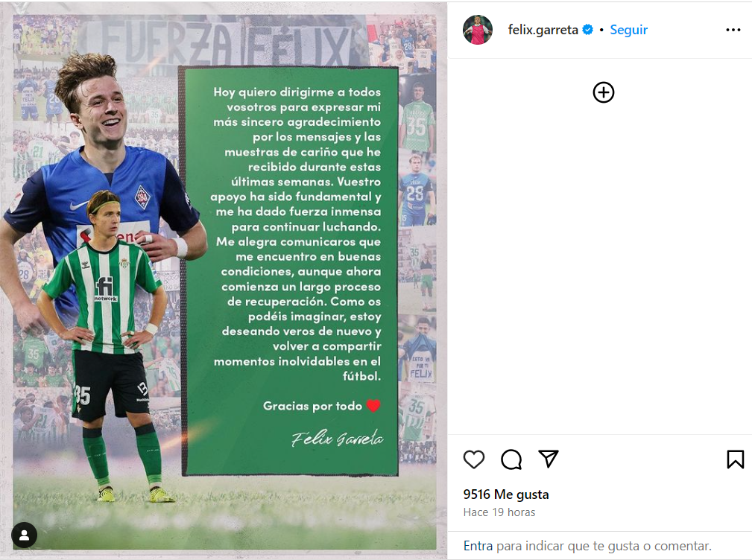752x560 pixels.
Task: Click Entra to log in
Action: pos(478,546)
